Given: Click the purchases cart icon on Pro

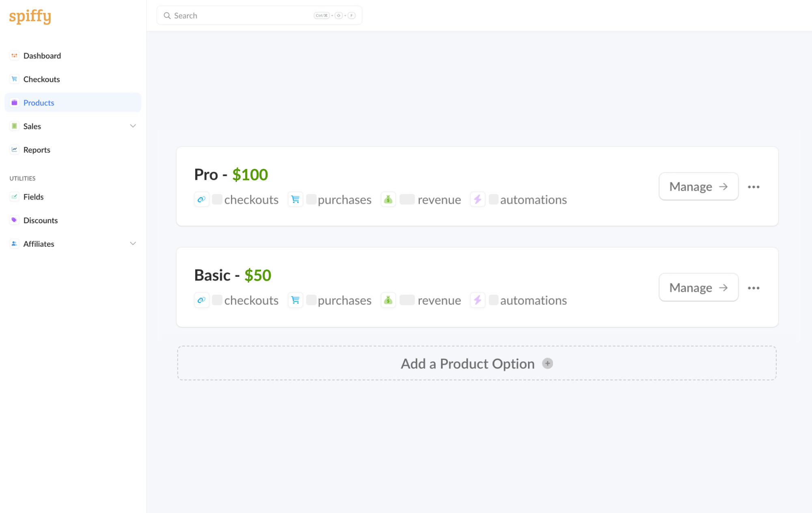Looking at the screenshot, I should (x=295, y=199).
